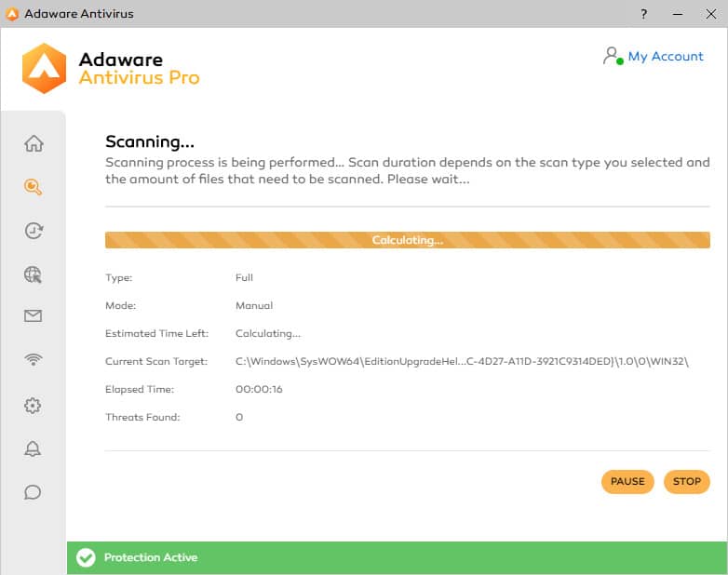Open the Real-Time Protection clock icon
This screenshot has height=575, width=728.
click(x=34, y=231)
